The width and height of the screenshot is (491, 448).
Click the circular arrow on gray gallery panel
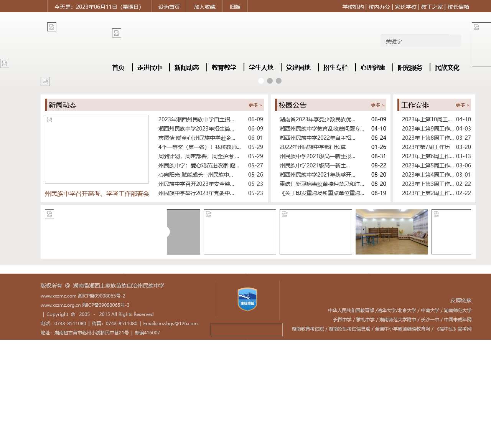(167, 232)
